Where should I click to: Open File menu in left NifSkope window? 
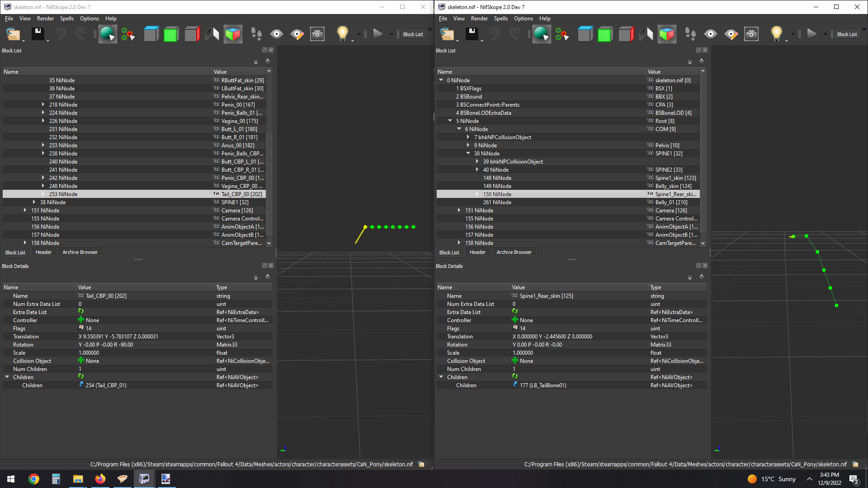[x=9, y=19]
